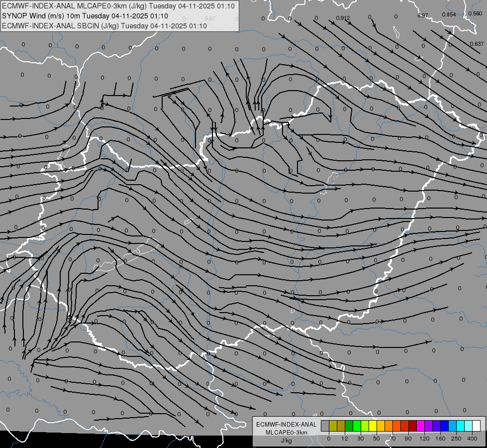
Task: Click the dark red legend swatch
Action: 413,426
